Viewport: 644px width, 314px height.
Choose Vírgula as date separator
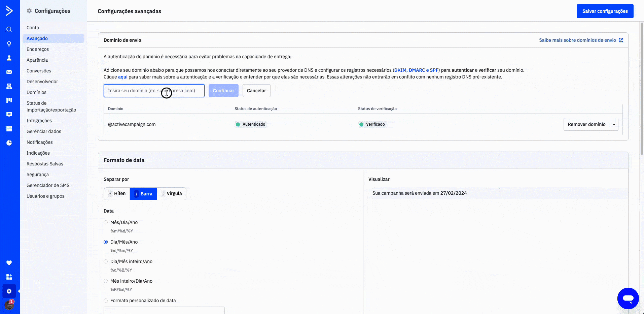tap(172, 194)
